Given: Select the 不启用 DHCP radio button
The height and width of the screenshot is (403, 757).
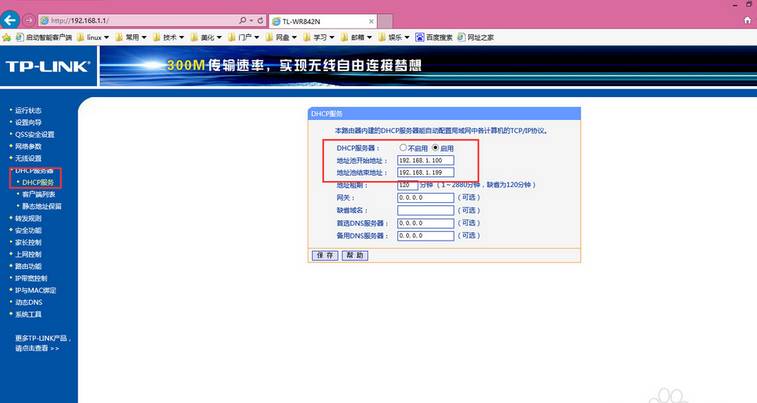Looking at the screenshot, I should pos(402,147).
